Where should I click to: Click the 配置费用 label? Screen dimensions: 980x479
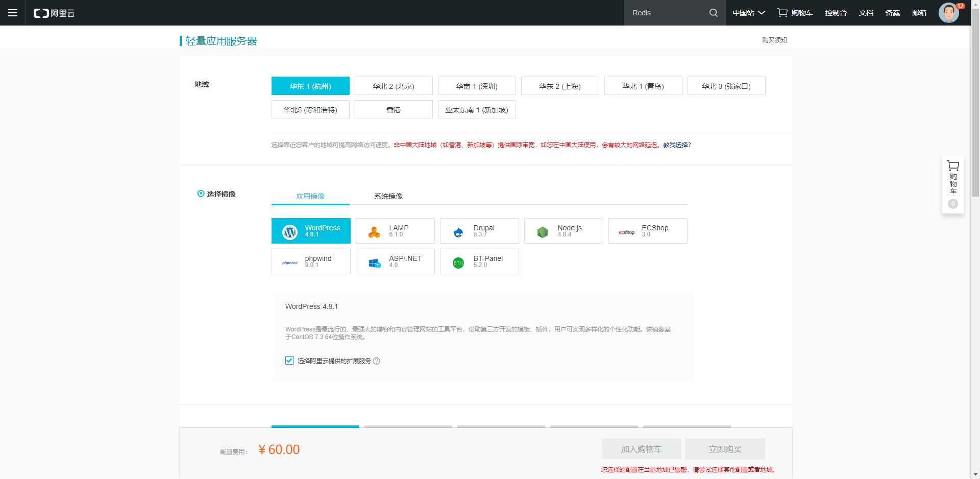(234, 452)
